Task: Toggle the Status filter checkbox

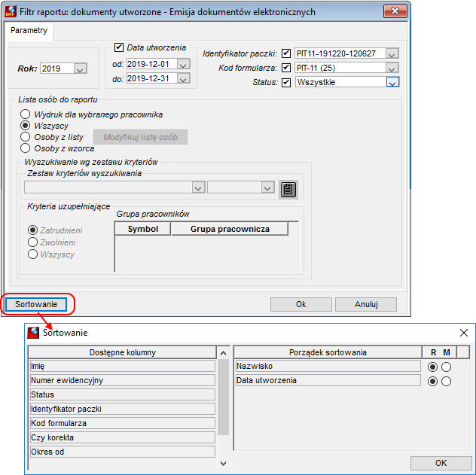Action: (x=286, y=82)
